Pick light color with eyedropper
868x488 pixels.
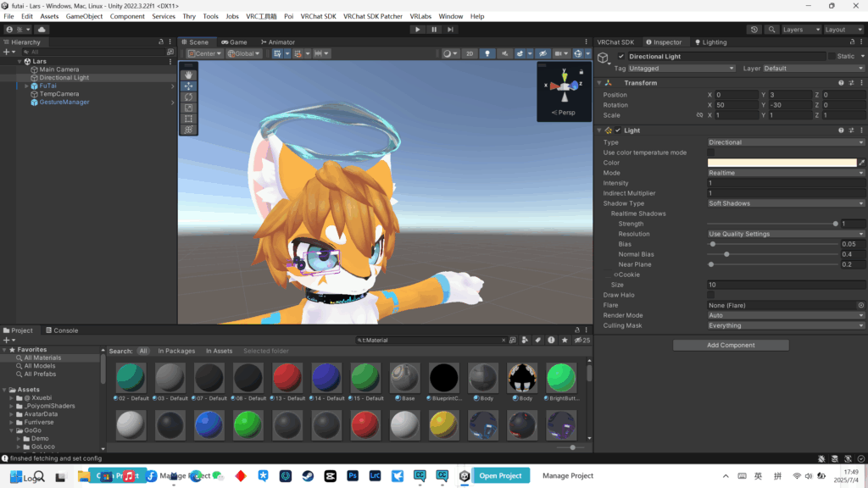861,163
